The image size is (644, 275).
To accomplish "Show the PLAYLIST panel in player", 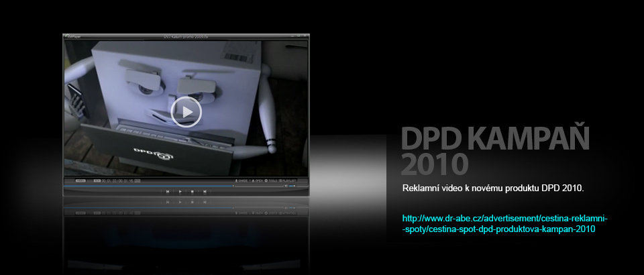I will (x=288, y=180).
